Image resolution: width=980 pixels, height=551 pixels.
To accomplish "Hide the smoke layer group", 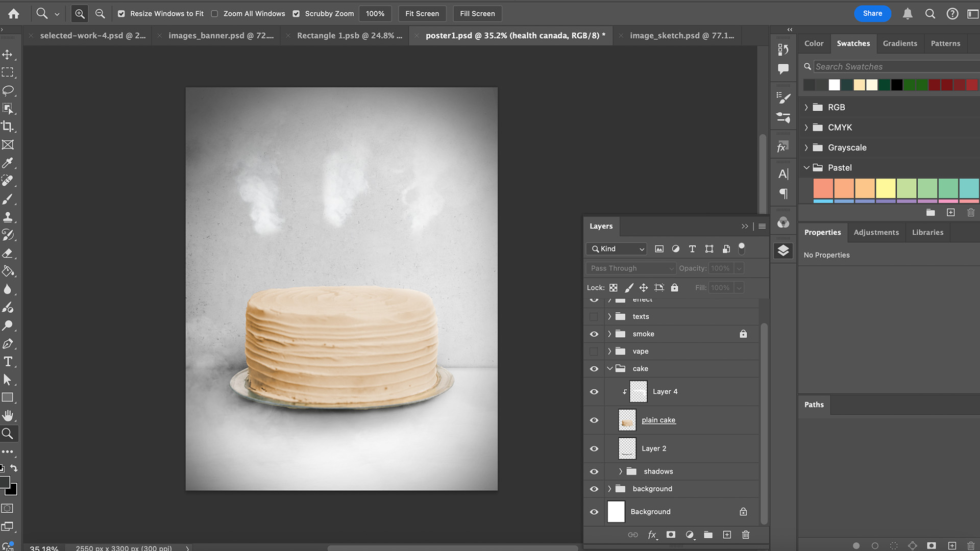I will pyautogui.click(x=594, y=334).
